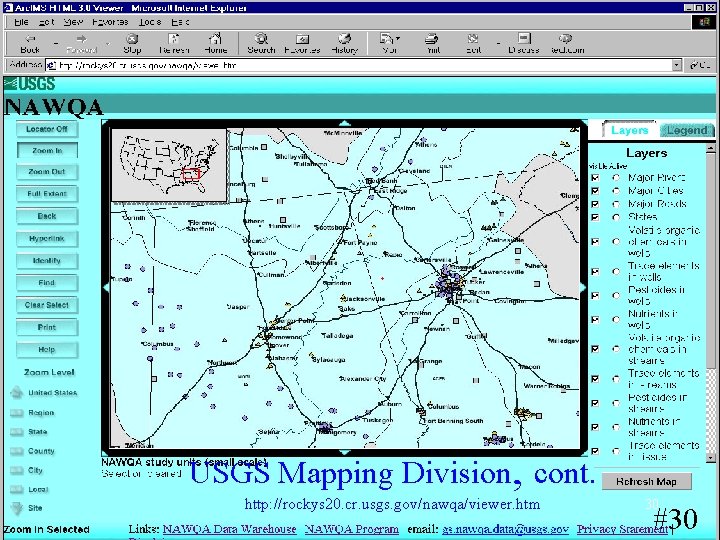Activate the Identify tool button

click(47, 261)
